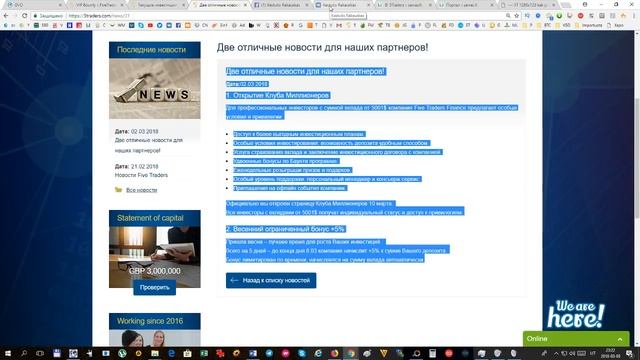This screenshot has height=360, width=640.
Task: Open the Online chat bar
Action: pyautogui.click(x=576, y=339)
